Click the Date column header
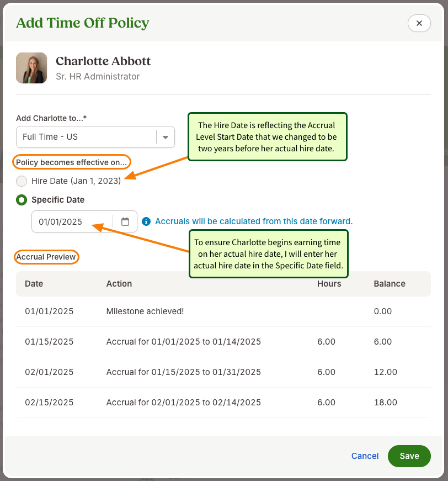The height and width of the screenshot is (481, 448). (x=34, y=283)
